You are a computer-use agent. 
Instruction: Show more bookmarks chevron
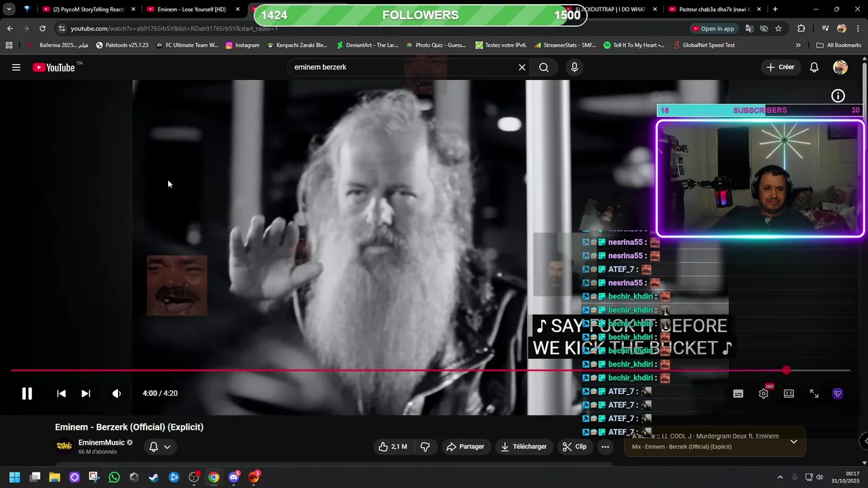tap(798, 45)
